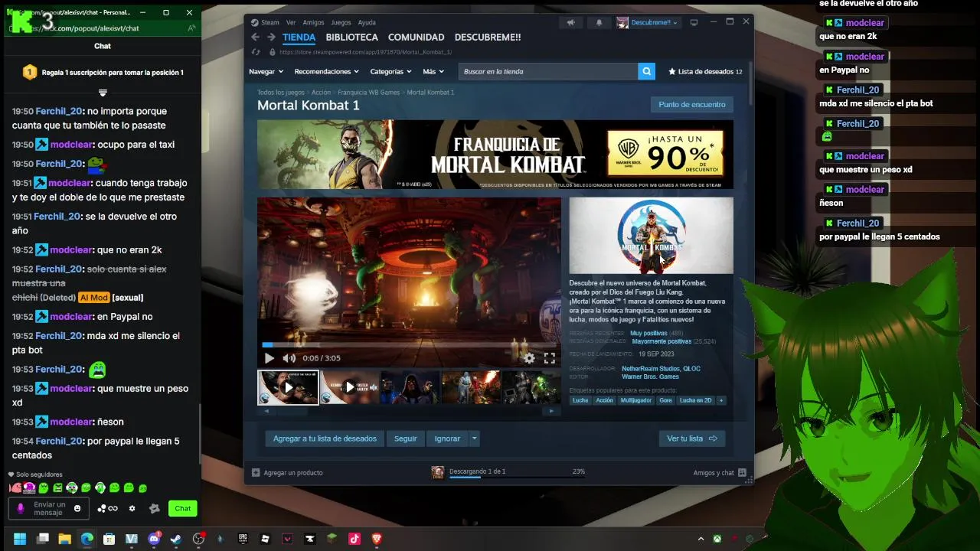Switch to COMUNIDAD tab
This screenshot has width=980, height=551.
[416, 37]
